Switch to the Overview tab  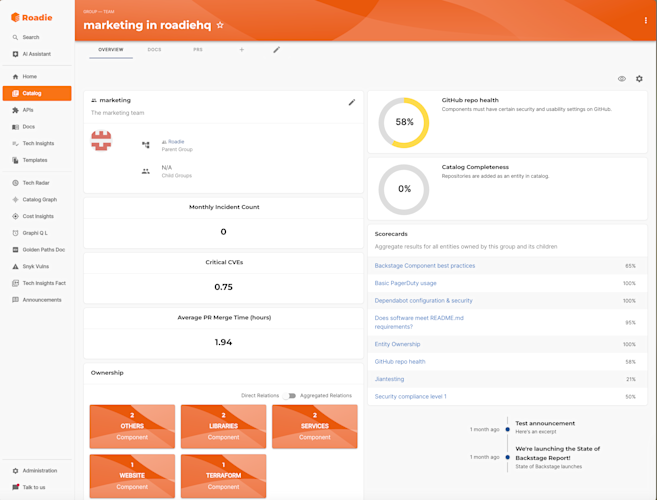click(111, 50)
